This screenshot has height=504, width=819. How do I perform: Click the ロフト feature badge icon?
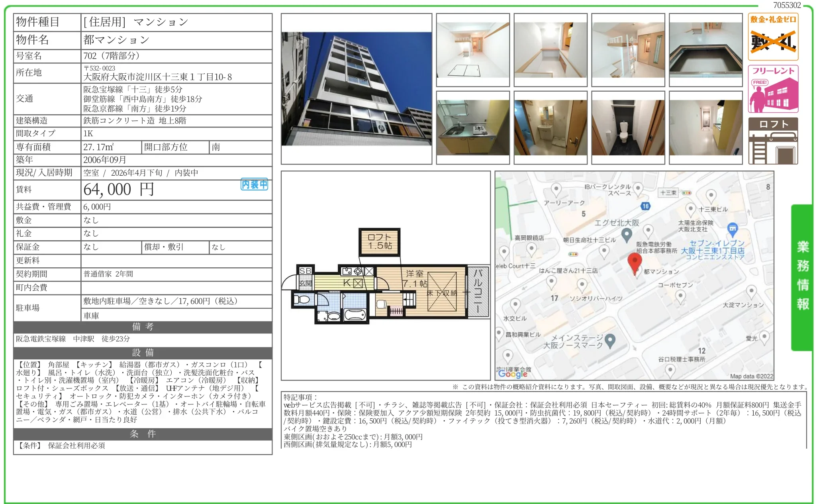(x=773, y=141)
